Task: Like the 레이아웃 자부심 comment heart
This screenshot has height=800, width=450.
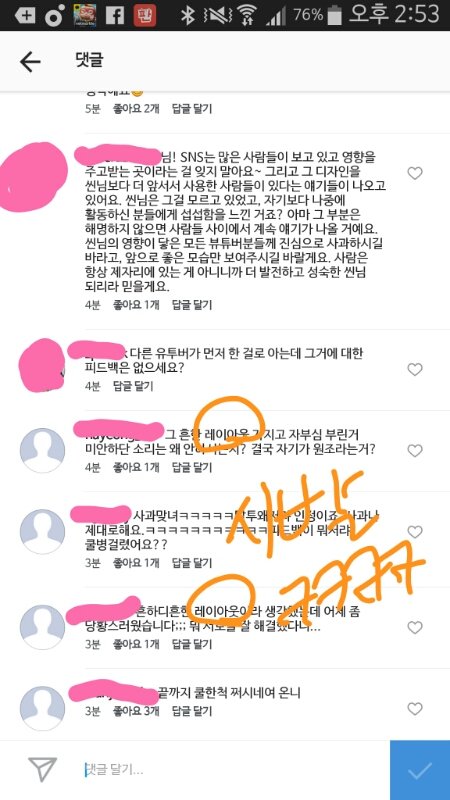Action: (415, 451)
